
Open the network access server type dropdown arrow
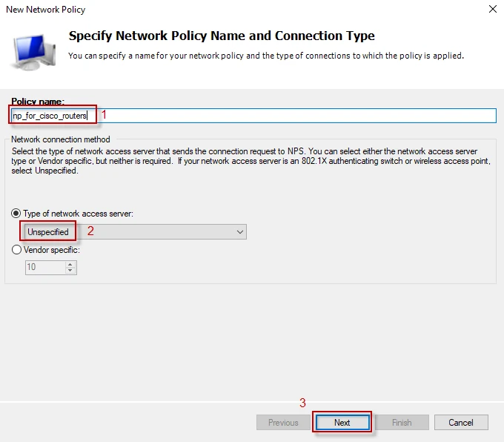click(x=239, y=232)
